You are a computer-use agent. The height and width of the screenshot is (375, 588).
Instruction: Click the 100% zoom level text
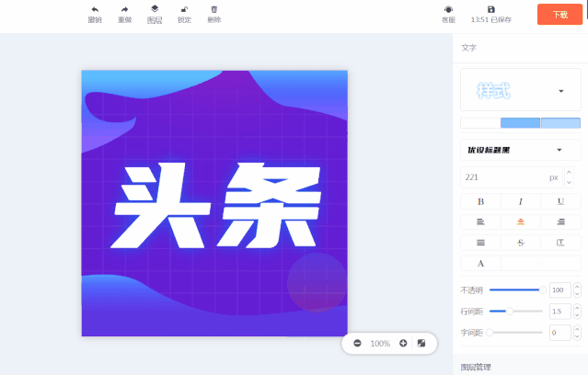(x=380, y=344)
